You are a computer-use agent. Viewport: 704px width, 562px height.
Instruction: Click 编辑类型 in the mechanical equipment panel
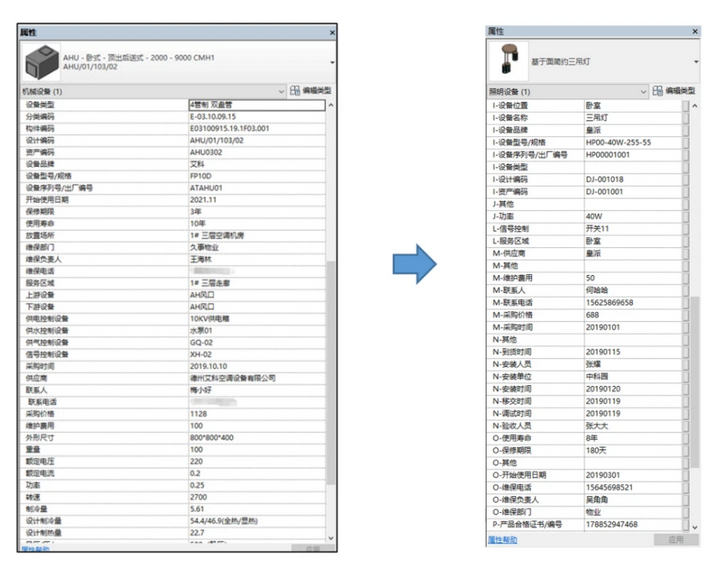311,91
